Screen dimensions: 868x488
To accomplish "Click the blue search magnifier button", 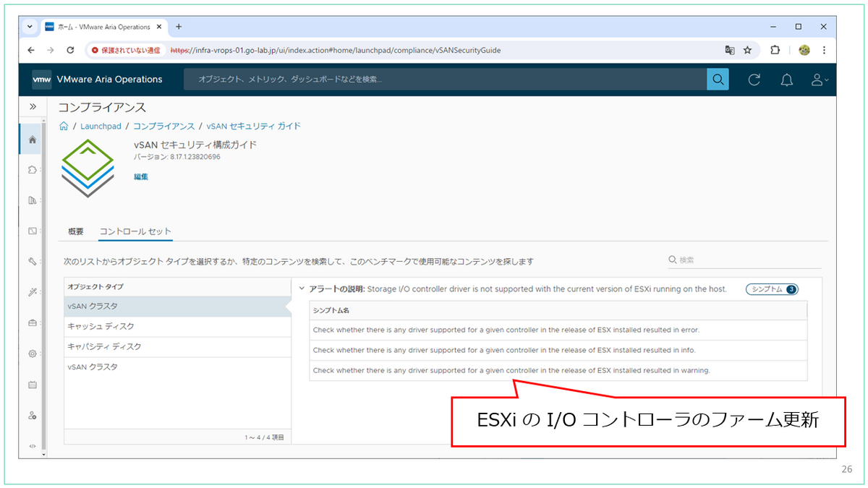I will coord(718,80).
